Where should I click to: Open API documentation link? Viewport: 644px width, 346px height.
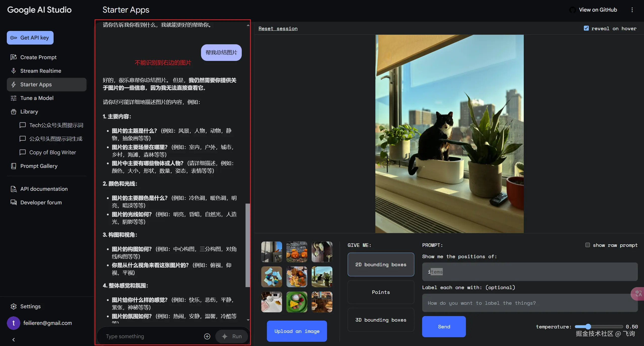tap(44, 189)
